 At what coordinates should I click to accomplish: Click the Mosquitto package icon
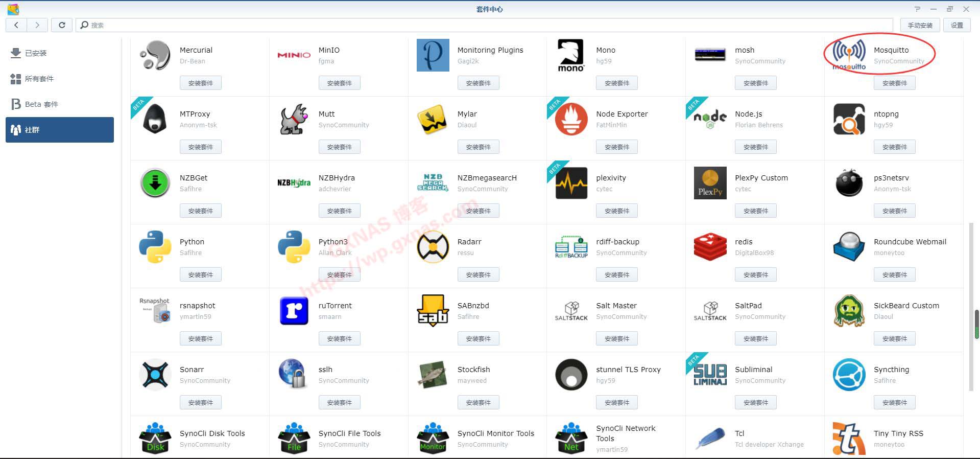click(x=849, y=55)
